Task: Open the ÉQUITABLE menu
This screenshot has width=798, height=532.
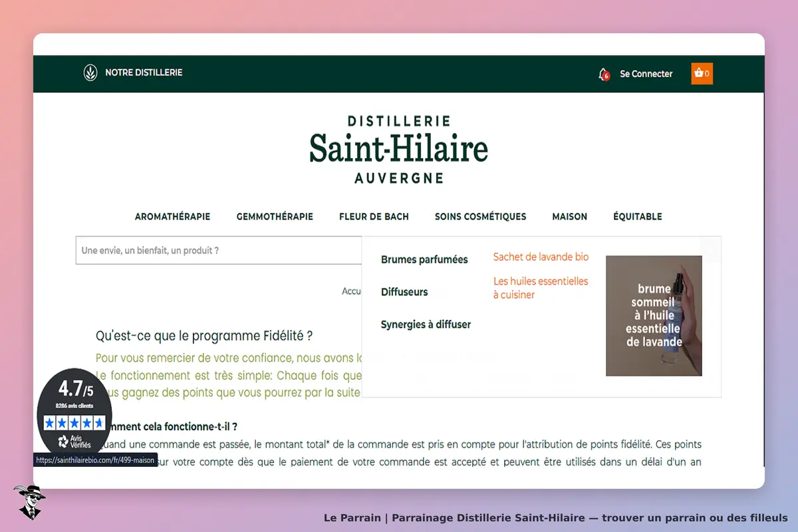Action: click(x=637, y=217)
